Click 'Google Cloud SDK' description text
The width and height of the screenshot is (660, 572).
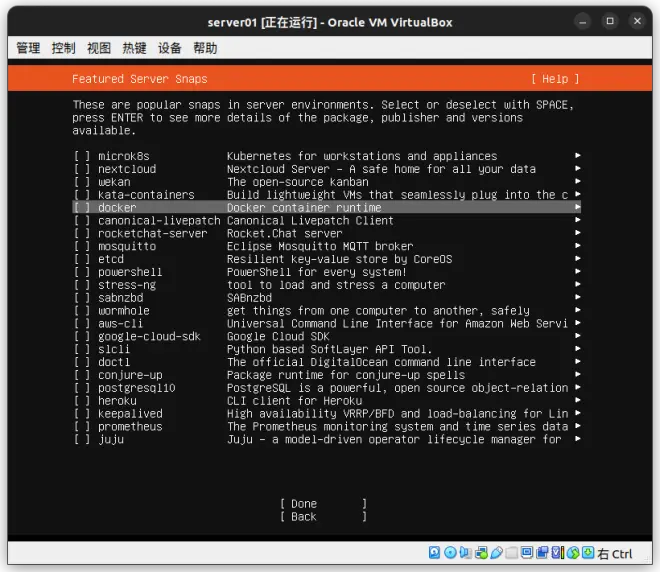278,336
